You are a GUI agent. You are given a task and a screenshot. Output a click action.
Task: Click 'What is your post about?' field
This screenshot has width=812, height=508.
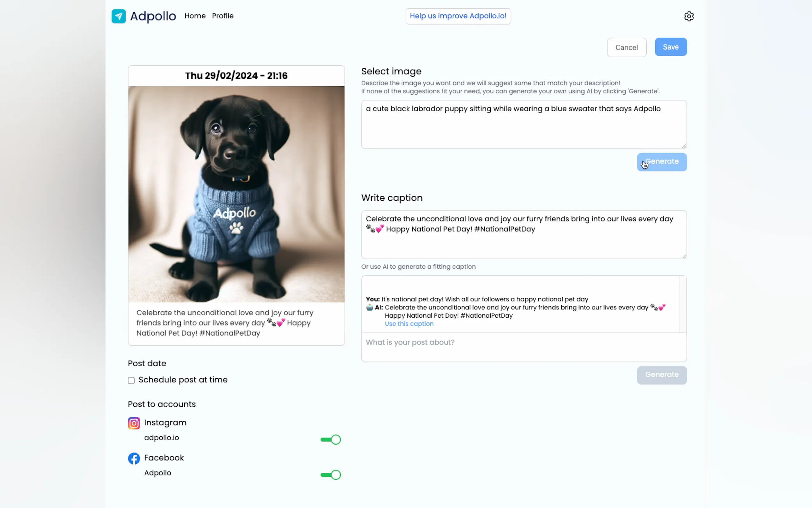click(524, 347)
